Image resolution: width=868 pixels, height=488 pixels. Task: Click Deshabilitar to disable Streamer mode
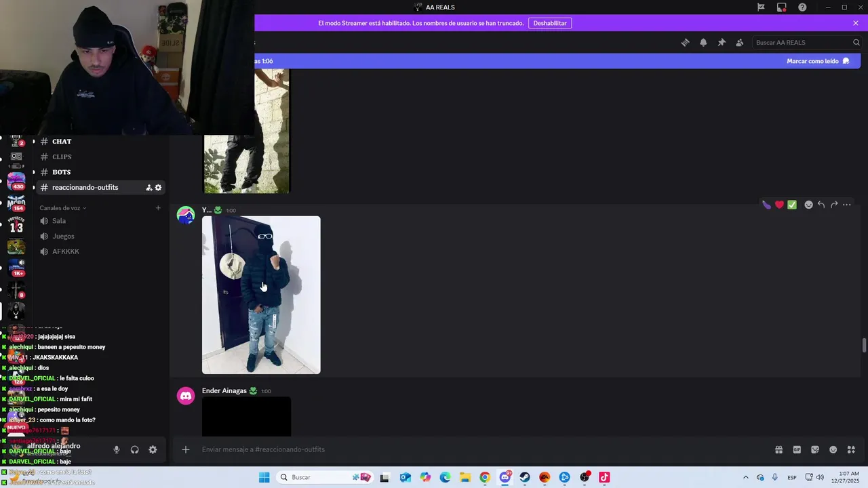pos(550,23)
